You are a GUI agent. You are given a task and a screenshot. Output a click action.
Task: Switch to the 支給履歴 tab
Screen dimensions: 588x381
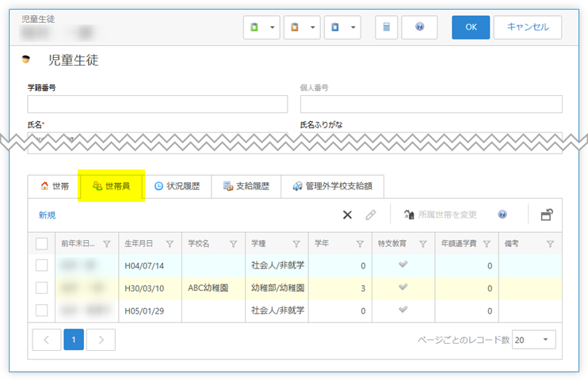click(x=246, y=186)
